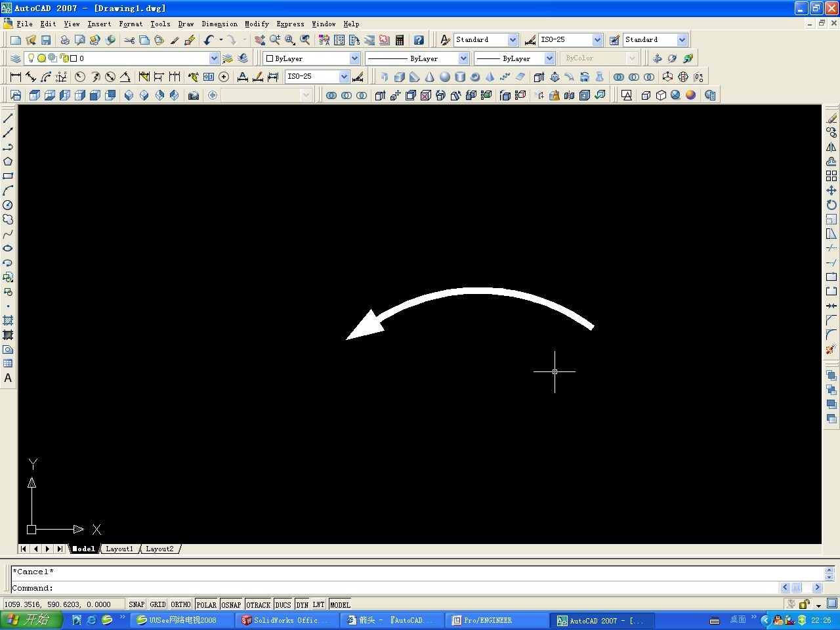Open the text style Standard dropdown

pyautogui.click(x=513, y=40)
